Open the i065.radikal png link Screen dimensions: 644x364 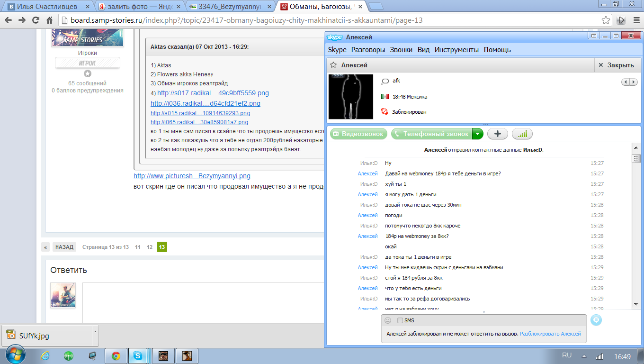pos(199,122)
